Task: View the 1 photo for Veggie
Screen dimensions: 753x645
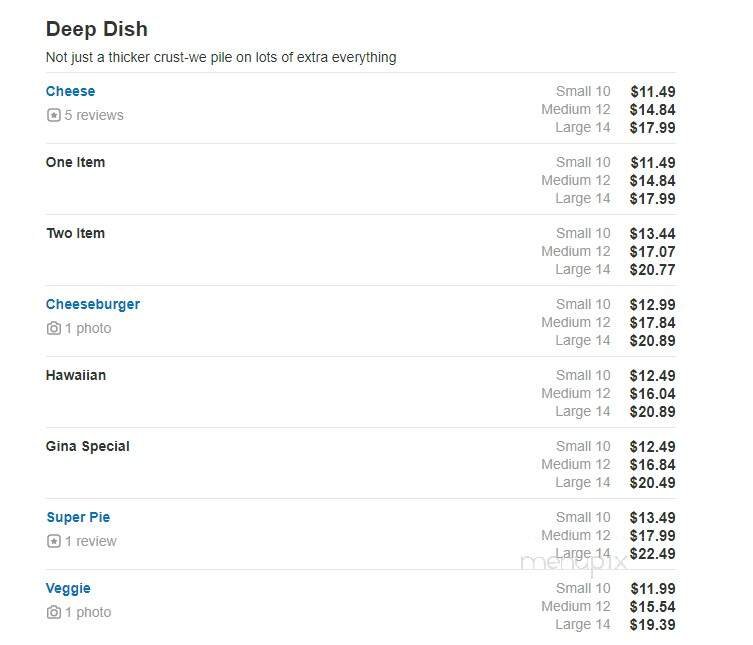Action: tap(88, 612)
